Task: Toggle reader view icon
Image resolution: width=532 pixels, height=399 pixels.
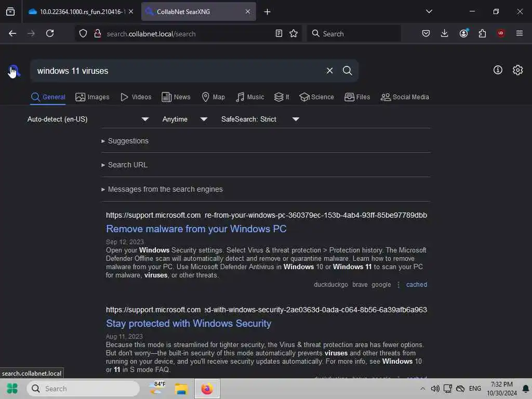Action: click(x=278, y=34)
